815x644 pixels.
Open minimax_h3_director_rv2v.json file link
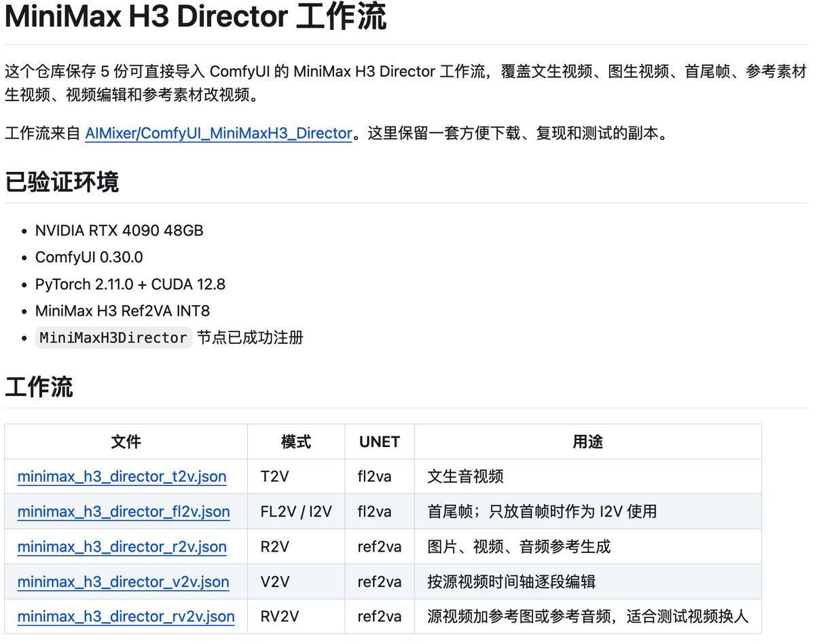126,617
